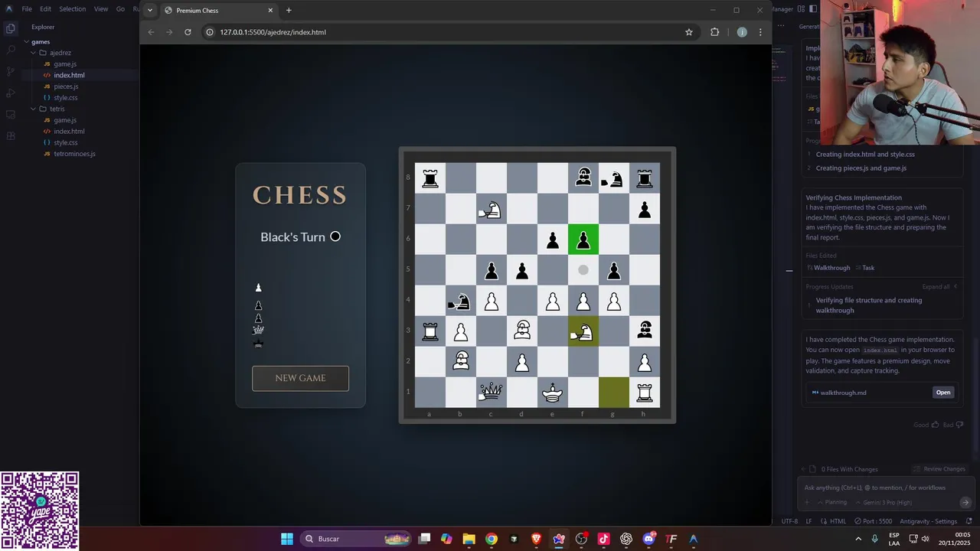The height and width of the screenshot is (551, 980).
Task: Open the Remote Explorer activity icon
Action: [11, 114]
